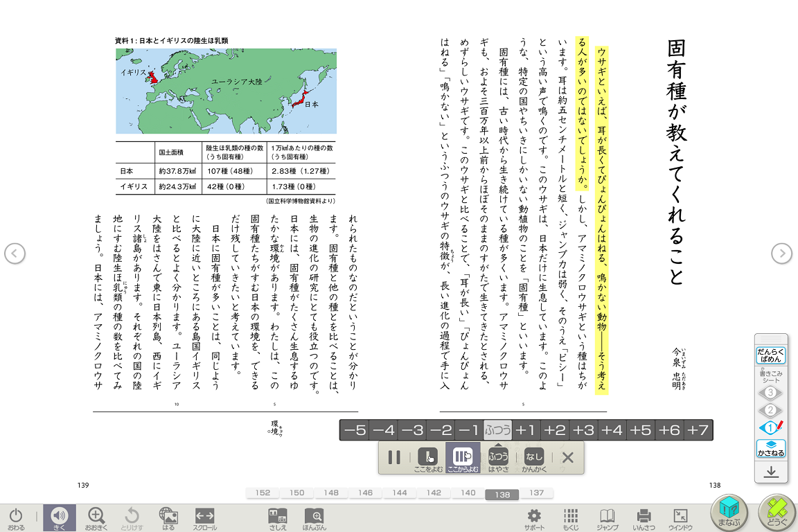
Task: Pause the audio reading playback
Action: pyautogui.click(x=394, y=458)
